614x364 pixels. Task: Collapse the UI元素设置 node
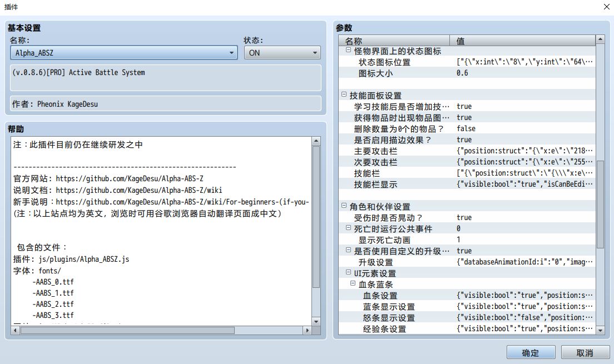(x=348, y=272)
